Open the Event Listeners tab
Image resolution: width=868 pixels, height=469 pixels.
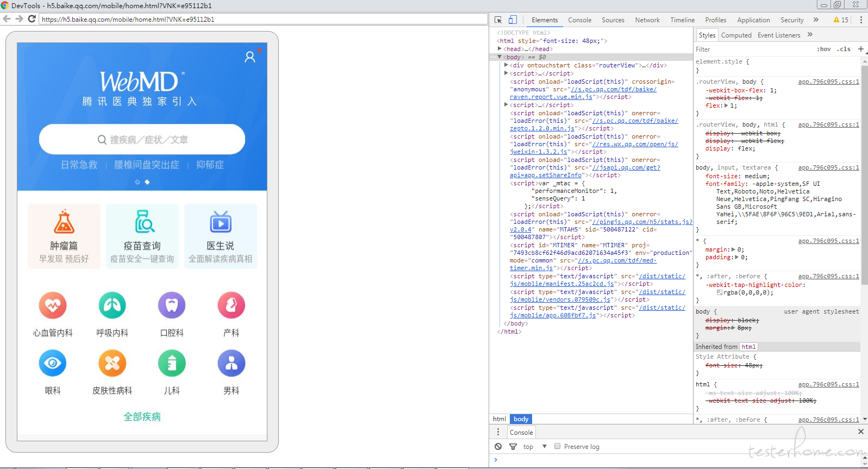tap(779, 35)
